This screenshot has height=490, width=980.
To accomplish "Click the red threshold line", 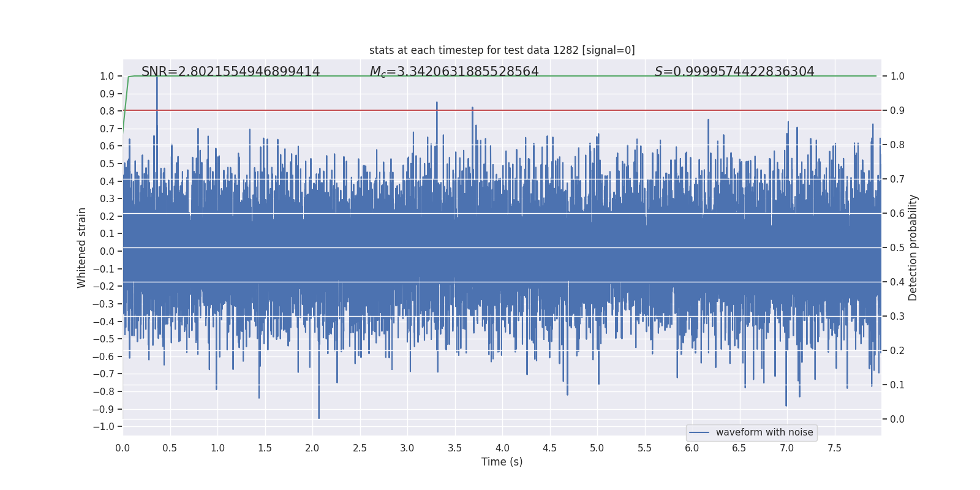I will point(502,110).
